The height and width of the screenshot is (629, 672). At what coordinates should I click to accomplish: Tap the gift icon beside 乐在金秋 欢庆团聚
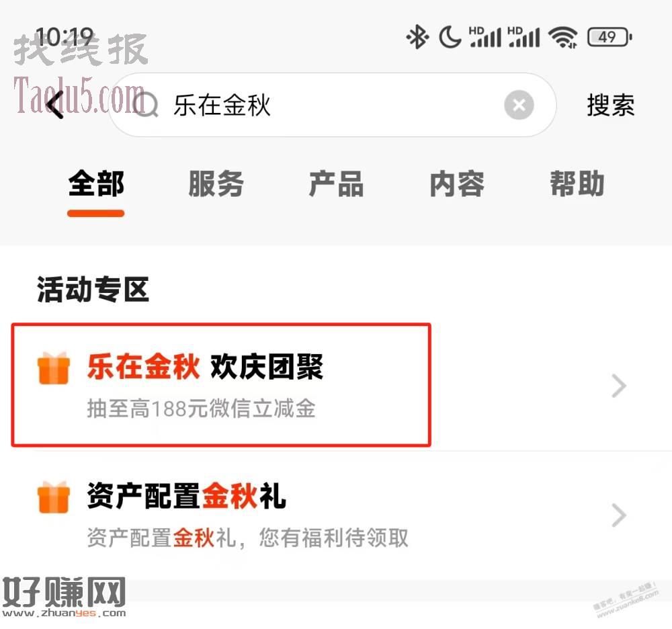(x=54, y=368)
